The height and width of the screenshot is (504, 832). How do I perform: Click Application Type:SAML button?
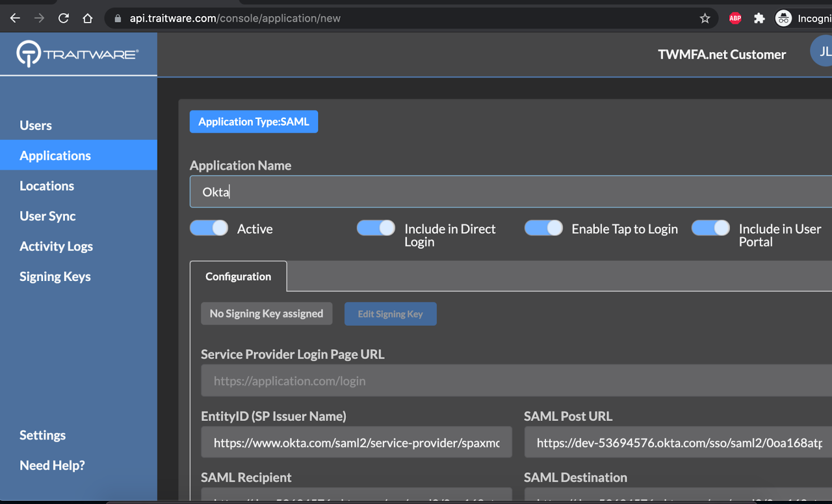click(254, 122)
